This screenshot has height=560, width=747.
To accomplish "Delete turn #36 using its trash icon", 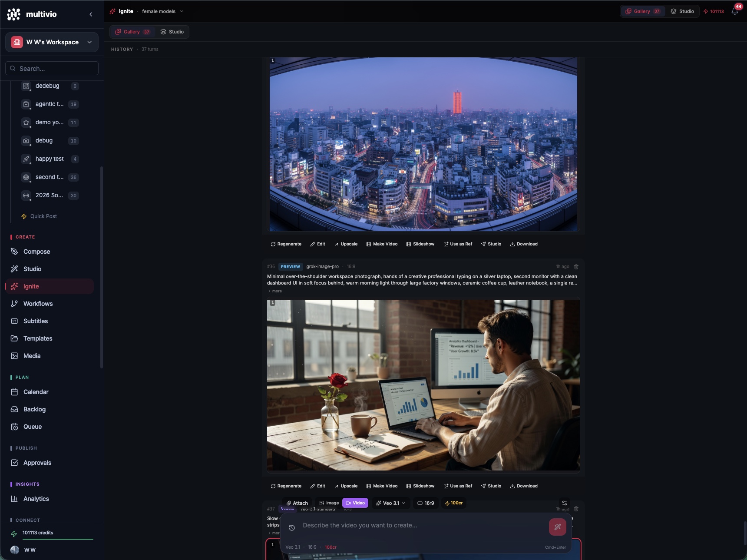I will (x=576, y=267).
